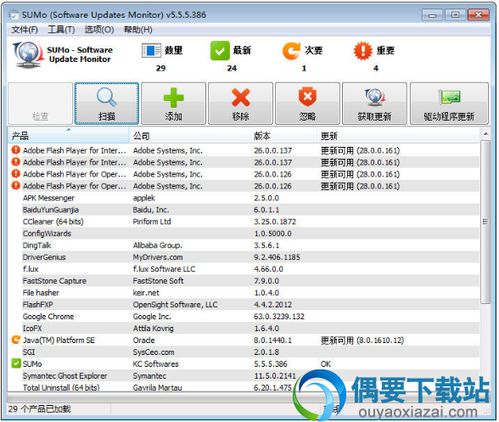Click the 数量 count icon

(x=151, y=51)
